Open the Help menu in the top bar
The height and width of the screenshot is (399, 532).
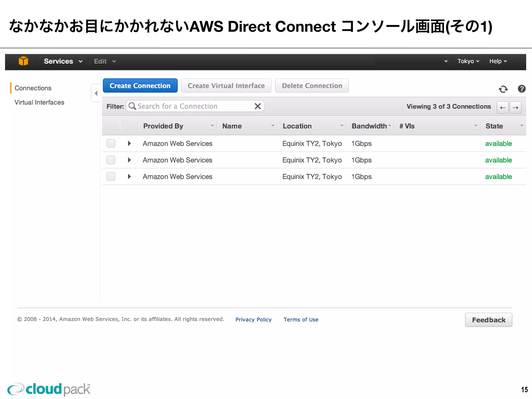pos(498,61)
